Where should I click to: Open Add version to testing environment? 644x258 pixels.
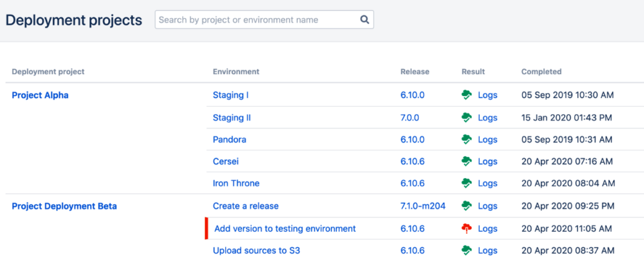285,228
